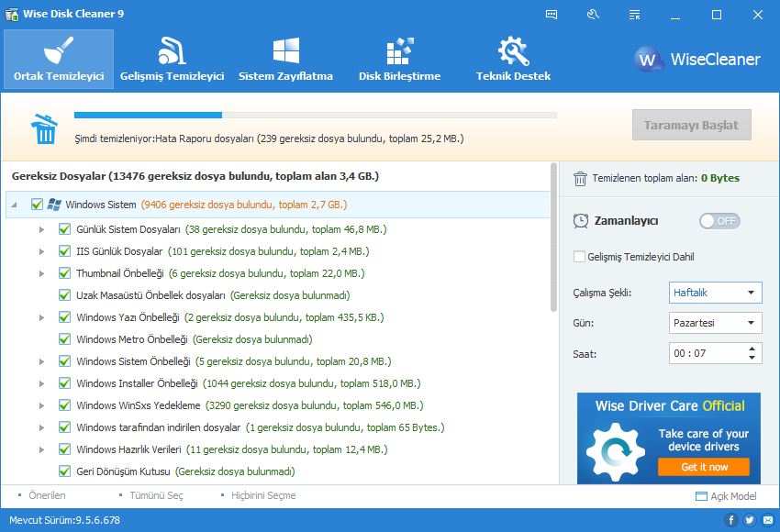Open Sistem Zayıflatma tab
The image size is (780, 532).
point(285,60)
